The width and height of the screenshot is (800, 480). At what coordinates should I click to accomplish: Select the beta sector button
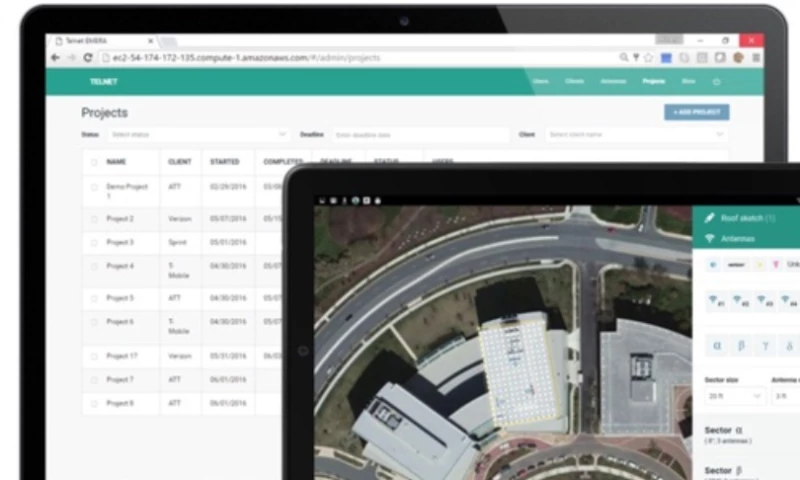point(741,346)
